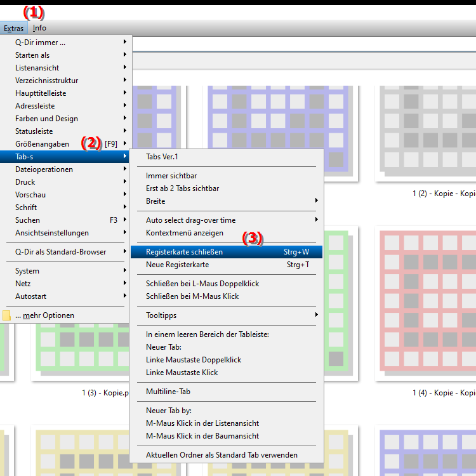
Task: Toggle the Multiline-Tab option
Action: click(227, 392)
